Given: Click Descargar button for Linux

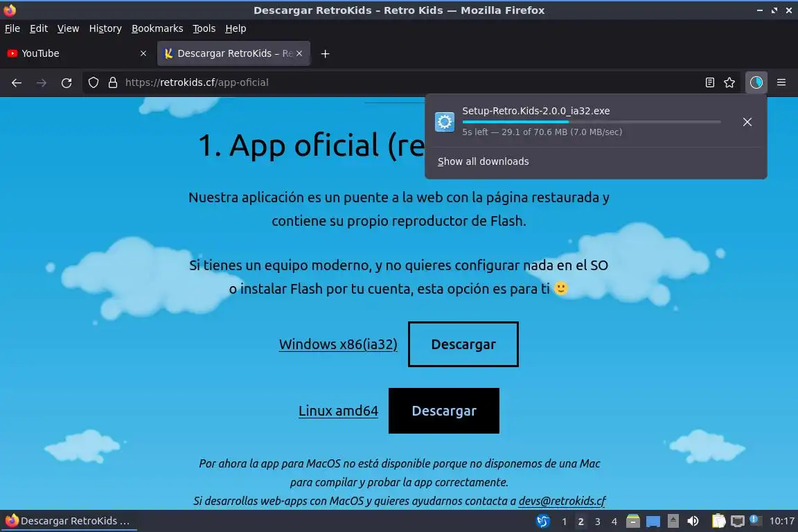Looking at the screenshot, I should click(444, 411).
